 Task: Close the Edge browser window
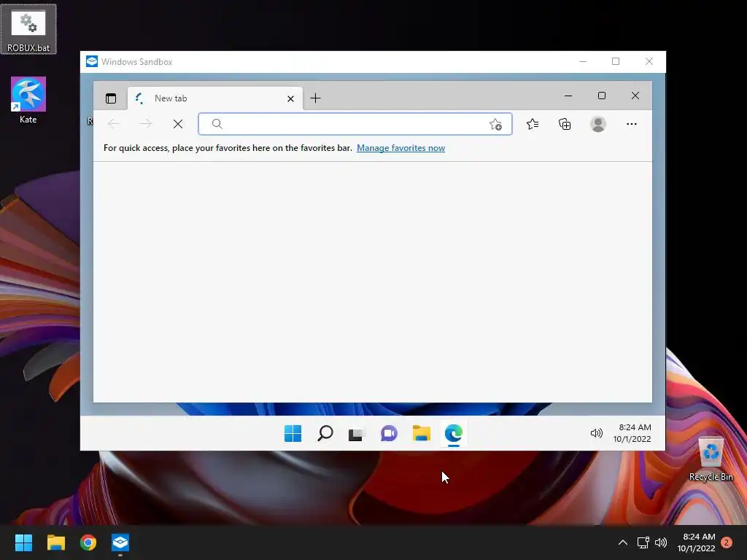pos(635,96)
